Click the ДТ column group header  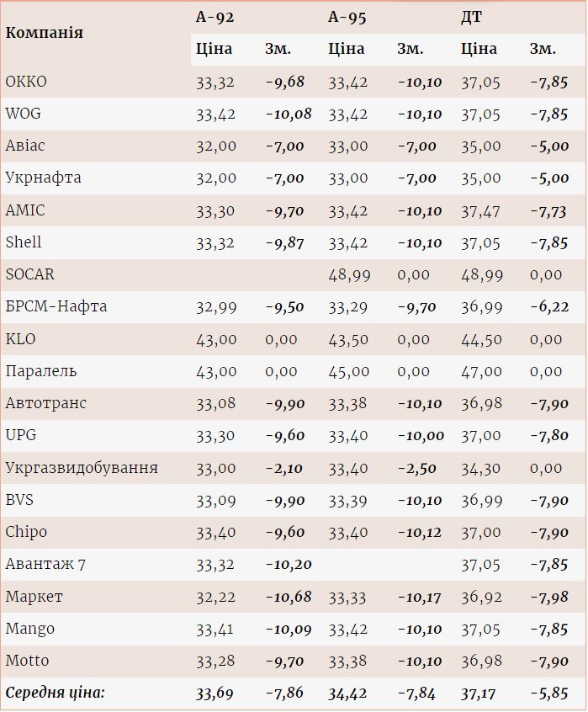(x=472, y=17)
